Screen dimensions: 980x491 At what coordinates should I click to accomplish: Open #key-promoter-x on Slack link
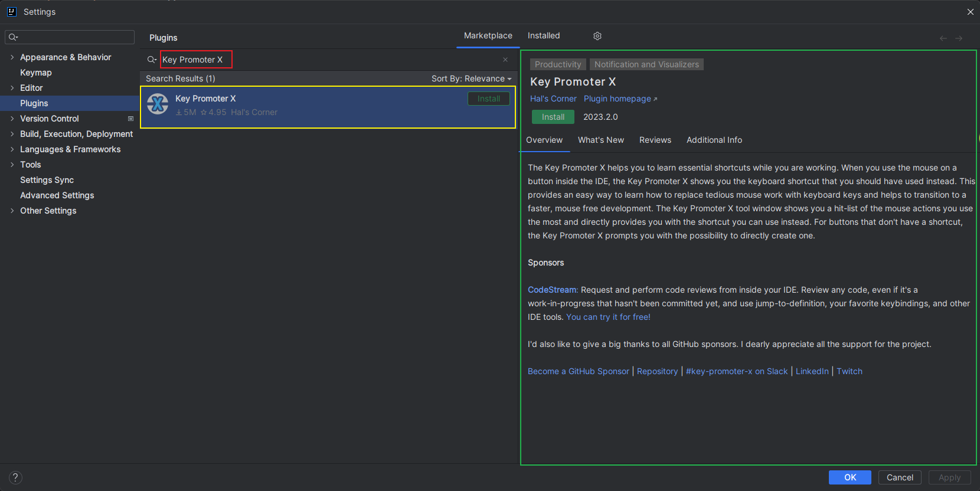pyautogui.click(x=737, y=371)
